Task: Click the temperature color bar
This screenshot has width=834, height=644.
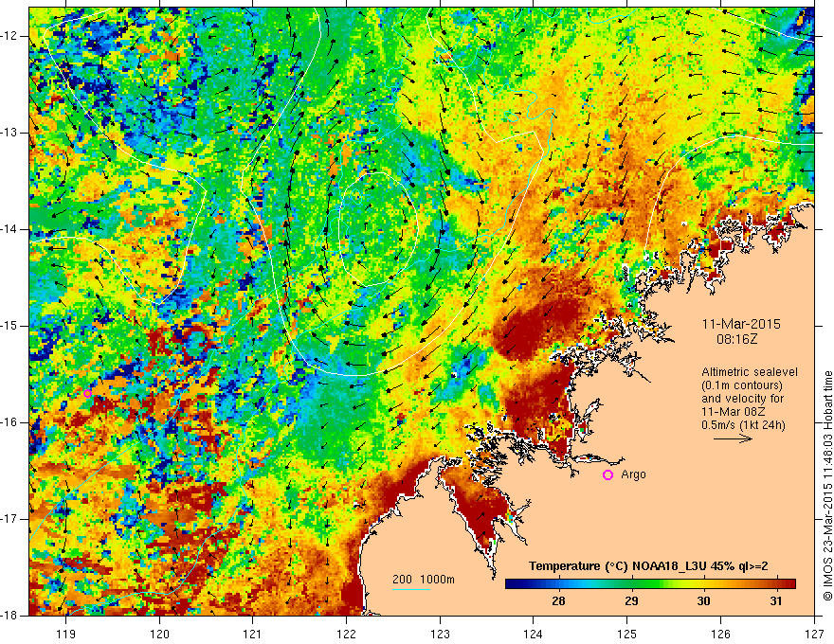Action: click(650, 584)
